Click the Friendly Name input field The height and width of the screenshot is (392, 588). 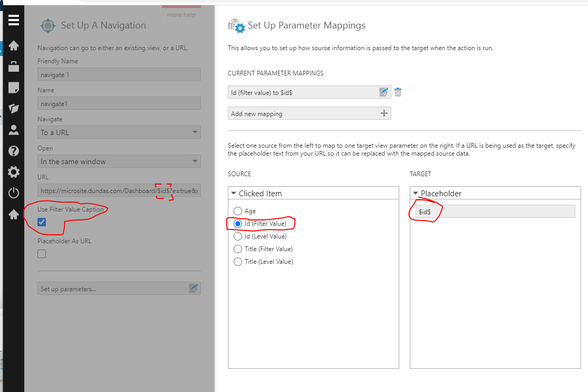(119, 74)
